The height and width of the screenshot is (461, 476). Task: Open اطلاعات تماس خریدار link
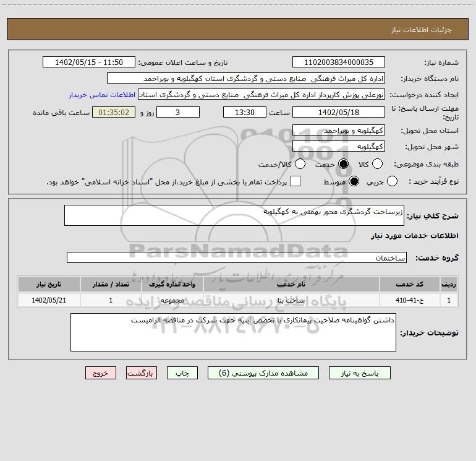pos(102,95)
